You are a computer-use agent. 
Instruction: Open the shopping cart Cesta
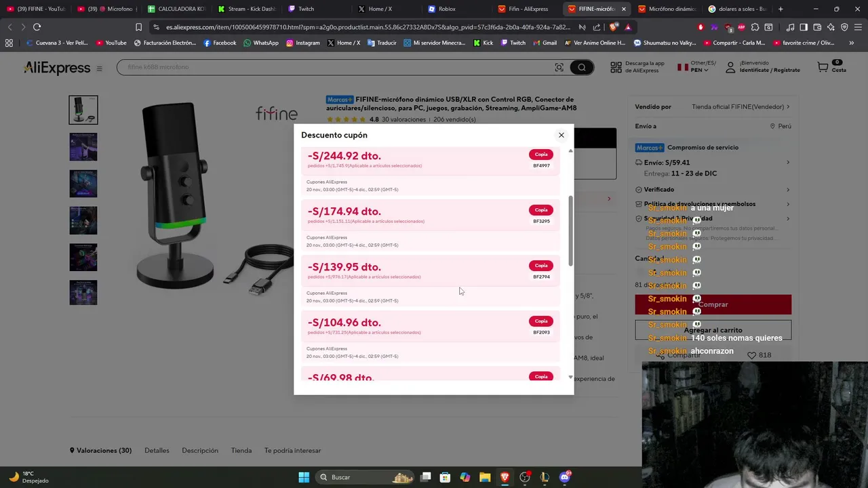pos(832,66)
